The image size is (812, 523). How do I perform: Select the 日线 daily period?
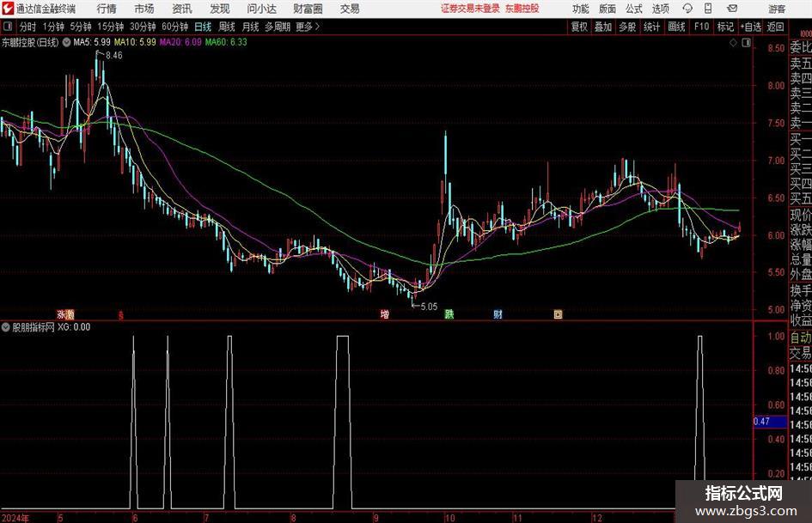[203, 27]
